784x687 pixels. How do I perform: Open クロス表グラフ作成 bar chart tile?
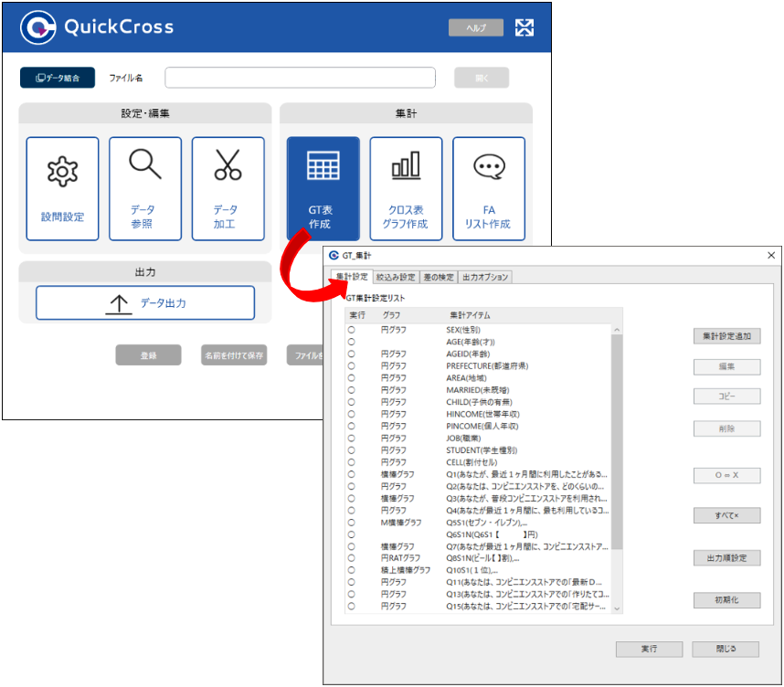(406, 188)
